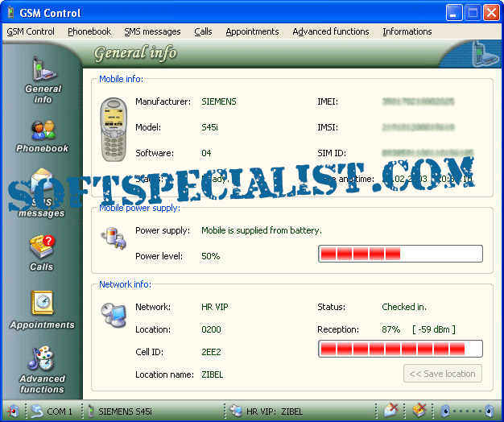Click the reception strength bar
This screenshot has height=422, width=504.
coord(400,349)
